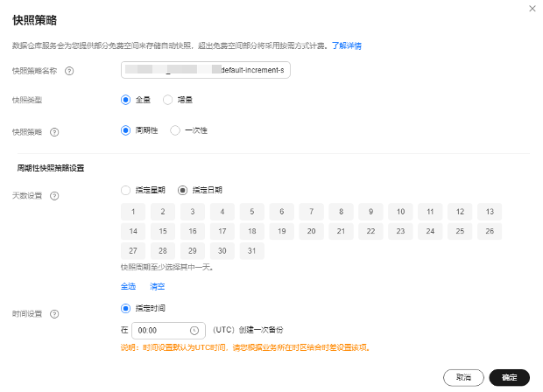Select 指定日期 day setting

pyautogui.click(x=182, y=190)
